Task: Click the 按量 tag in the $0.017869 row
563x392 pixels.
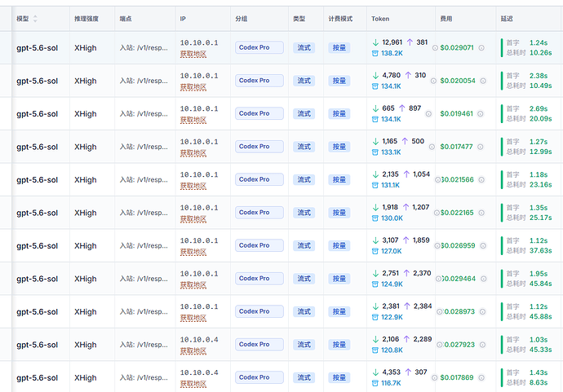Action: [x=339, y=377]
